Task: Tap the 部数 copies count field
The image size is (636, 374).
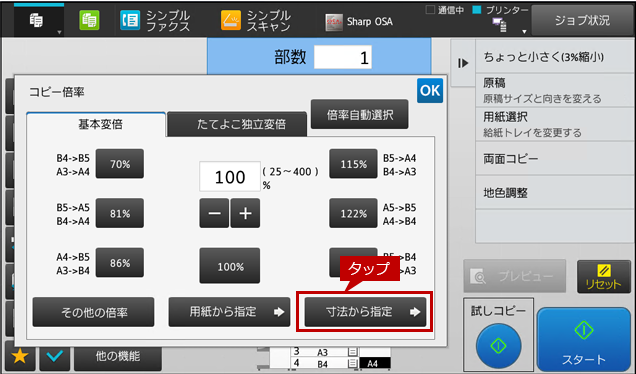Action: pos(343,57)
